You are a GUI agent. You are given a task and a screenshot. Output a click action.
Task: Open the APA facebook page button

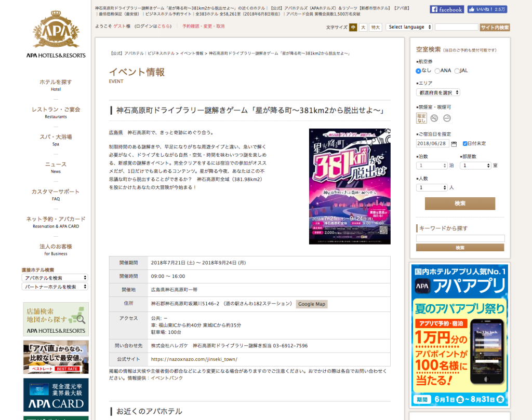(446, 9)
